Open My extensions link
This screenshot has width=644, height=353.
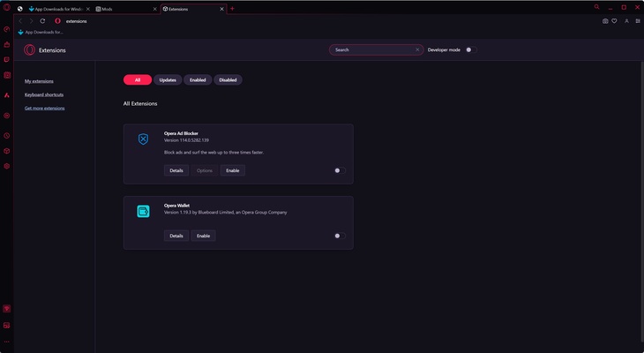point(39,81)
